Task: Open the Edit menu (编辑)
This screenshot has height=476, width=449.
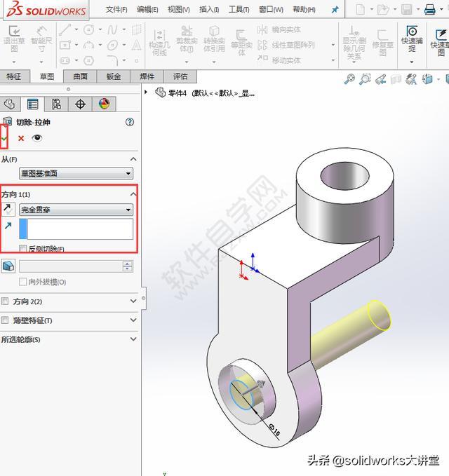Action: pos(147,9)
